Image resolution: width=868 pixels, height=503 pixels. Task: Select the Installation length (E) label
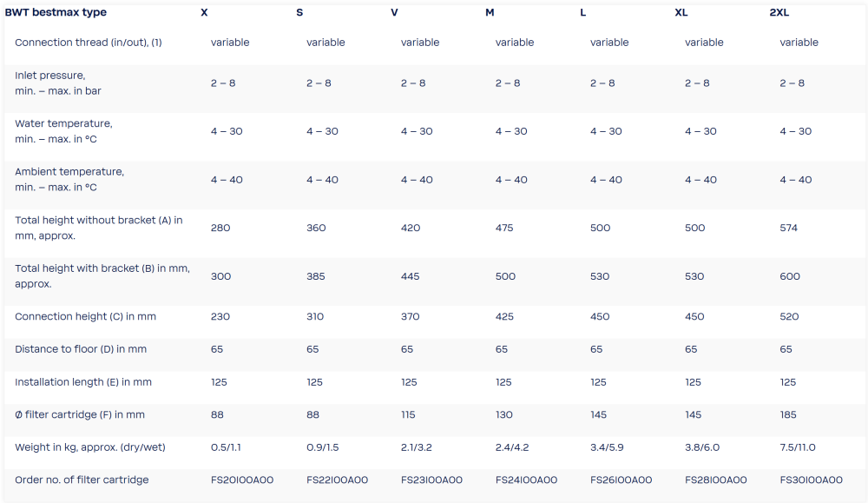pos(83,381)
